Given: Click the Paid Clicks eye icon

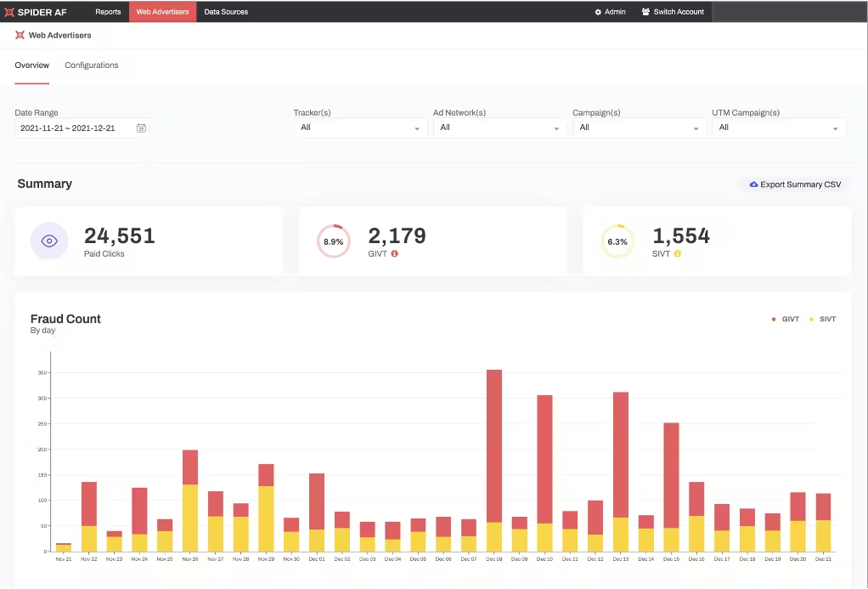Looking at the screenshot, I should pyautogui.click(x=49, y=241).
